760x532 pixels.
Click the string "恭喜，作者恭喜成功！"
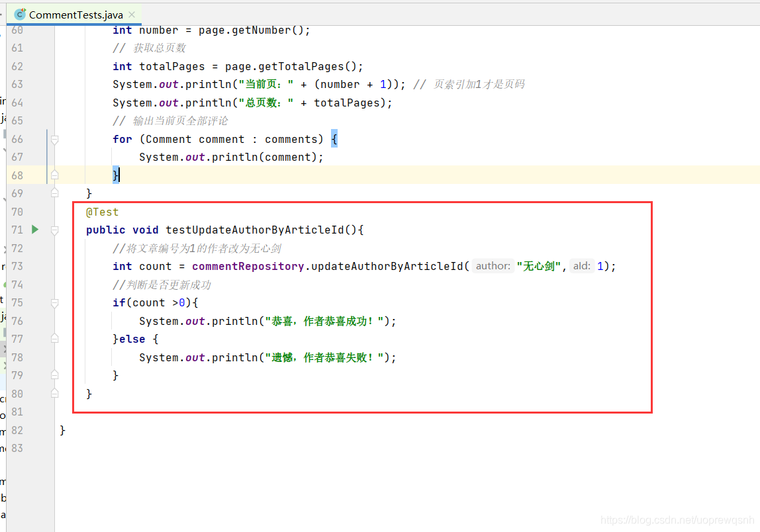(x=324, y=321)
